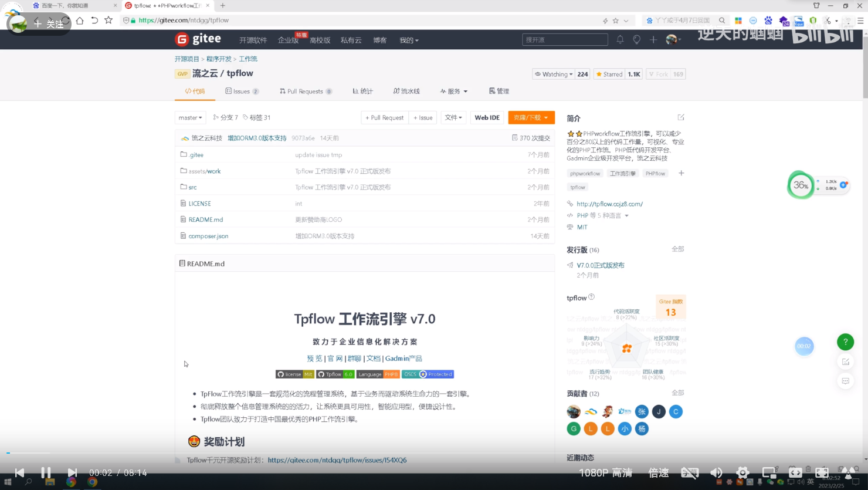Open the master branch dropdown
The width and height of the screenshot is (868, 490).
click(x=190, y=117)
